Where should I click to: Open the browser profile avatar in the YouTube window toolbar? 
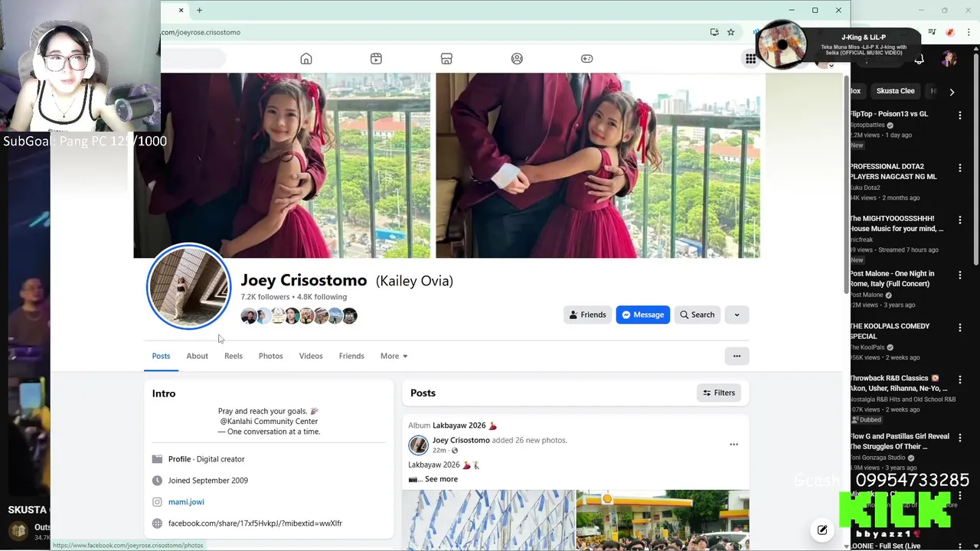950,32
